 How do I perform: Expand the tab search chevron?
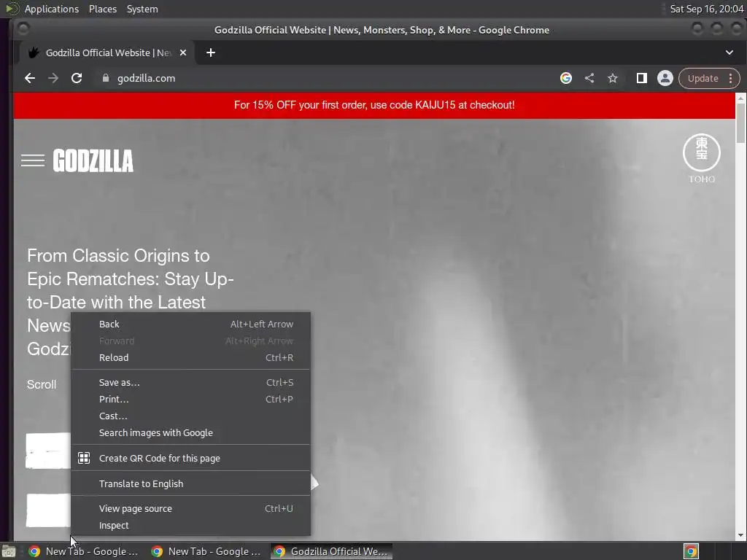point(729,52)
